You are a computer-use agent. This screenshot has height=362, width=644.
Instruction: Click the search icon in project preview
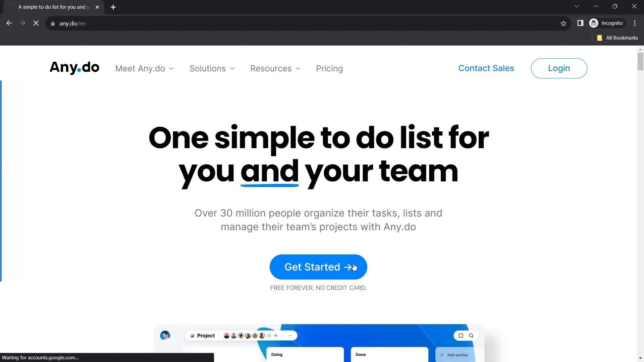point(471,336)
